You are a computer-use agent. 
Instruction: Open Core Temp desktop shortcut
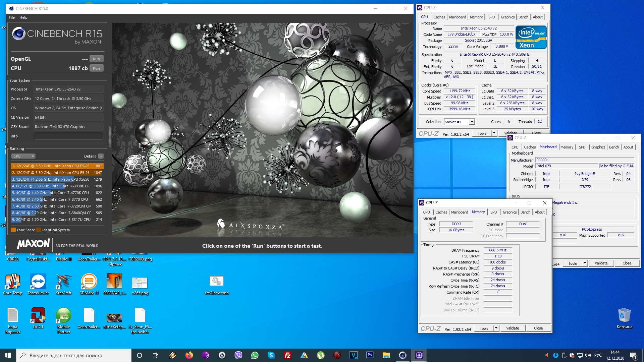pos(13,284)
